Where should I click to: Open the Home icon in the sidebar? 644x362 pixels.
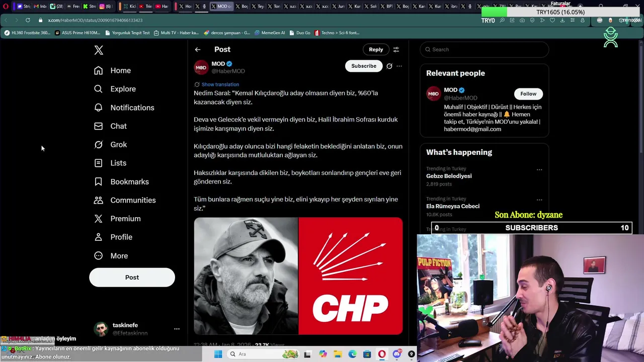point(99,70)
